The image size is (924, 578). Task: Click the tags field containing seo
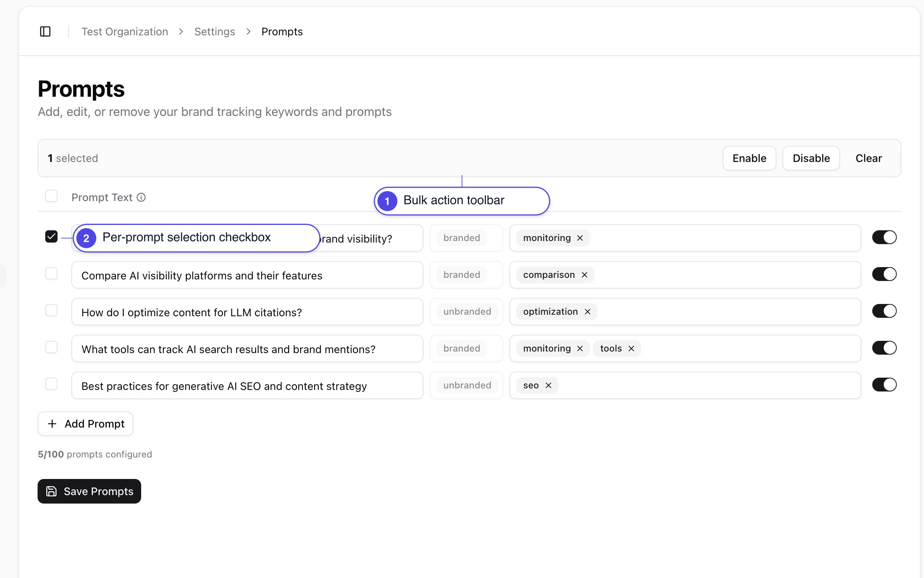click(x=685, y=385)
